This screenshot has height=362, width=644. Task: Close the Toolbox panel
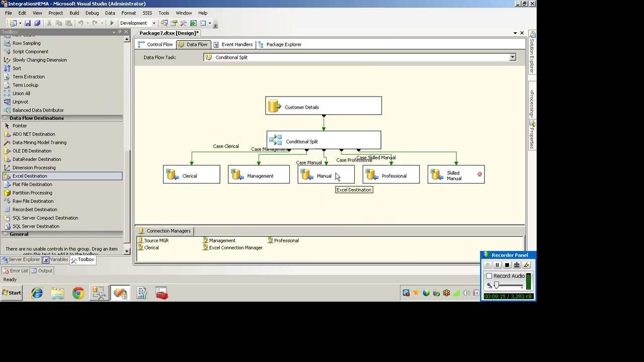(x=126, y=32)
